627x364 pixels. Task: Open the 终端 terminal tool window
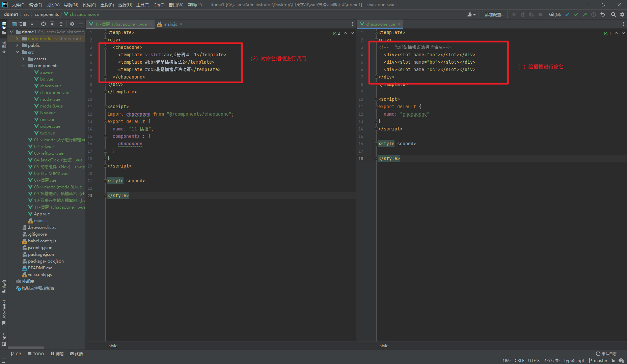click(76, 354)
